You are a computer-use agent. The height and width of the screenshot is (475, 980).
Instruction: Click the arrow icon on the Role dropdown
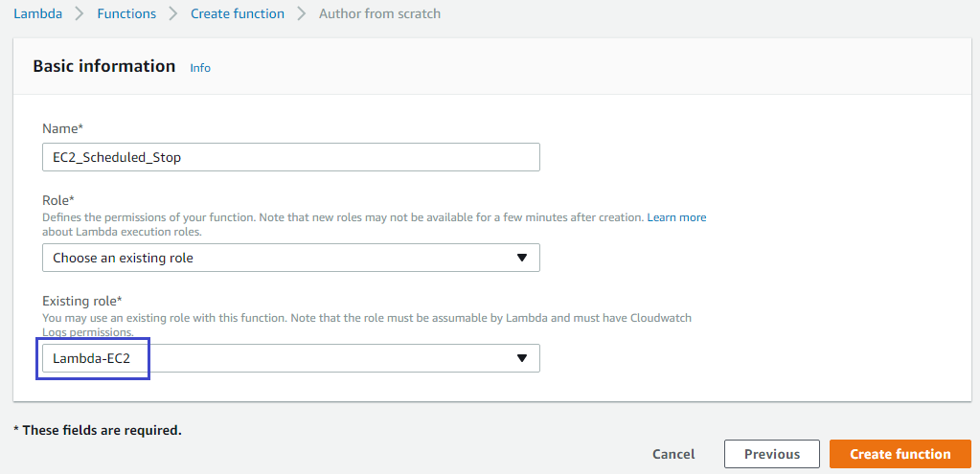point(522,258)
